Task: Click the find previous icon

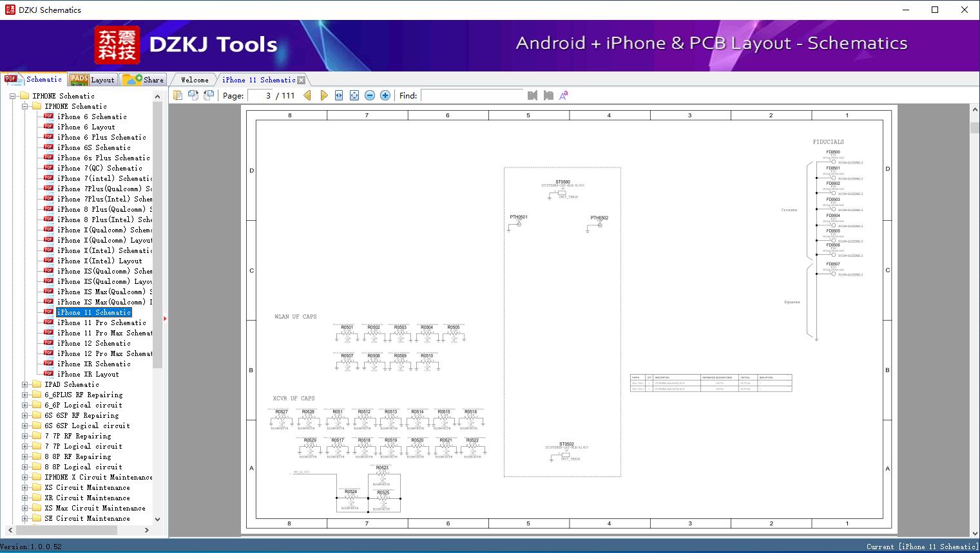Action: coord(532,95)
